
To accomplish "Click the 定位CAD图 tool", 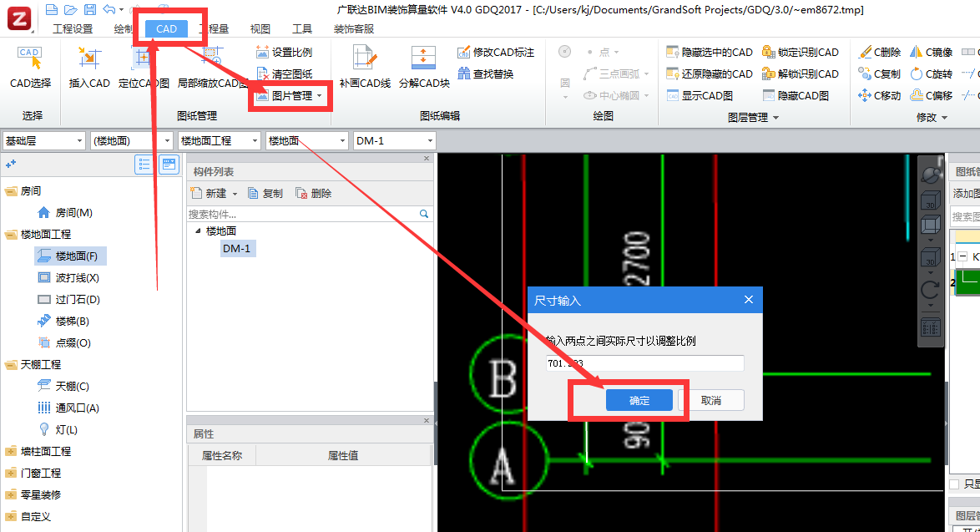I will tap(144, 68).
